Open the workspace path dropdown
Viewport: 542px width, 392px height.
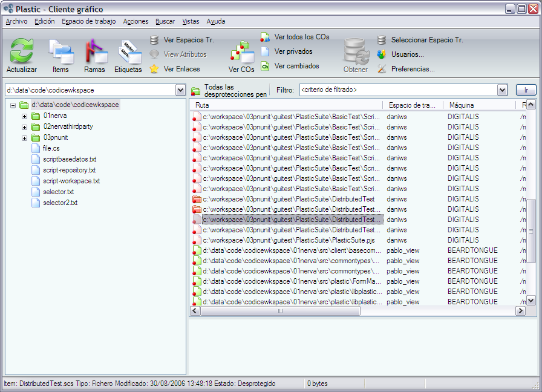coord(180,90)
